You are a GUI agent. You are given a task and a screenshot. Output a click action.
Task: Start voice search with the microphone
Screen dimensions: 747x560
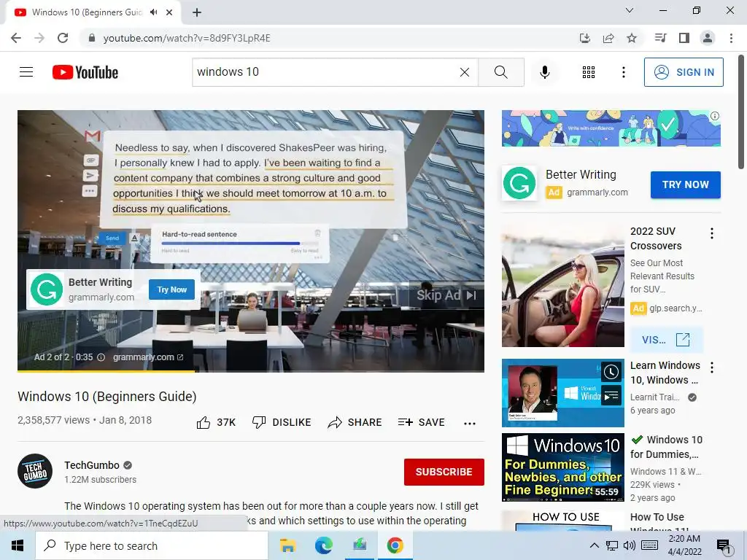[x=544, y=72]
